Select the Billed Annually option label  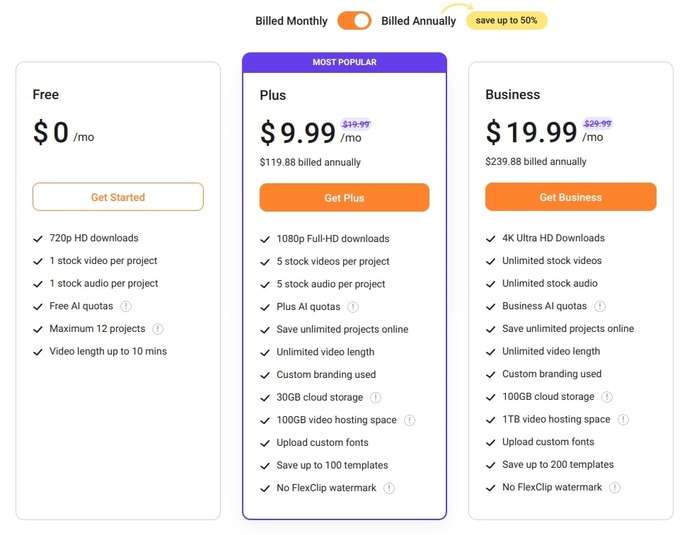pyautogui.click(x=418, y=21)
